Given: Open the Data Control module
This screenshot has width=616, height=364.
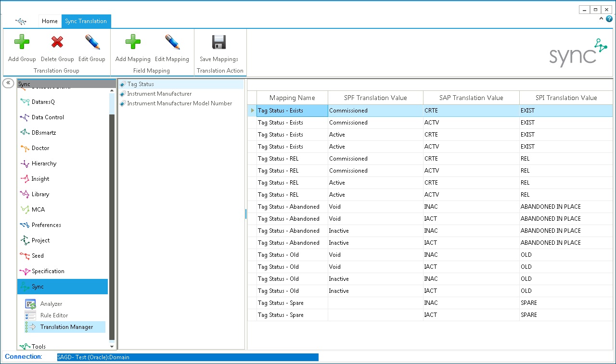Looking at the screenshot, I should tap(63, 117).
